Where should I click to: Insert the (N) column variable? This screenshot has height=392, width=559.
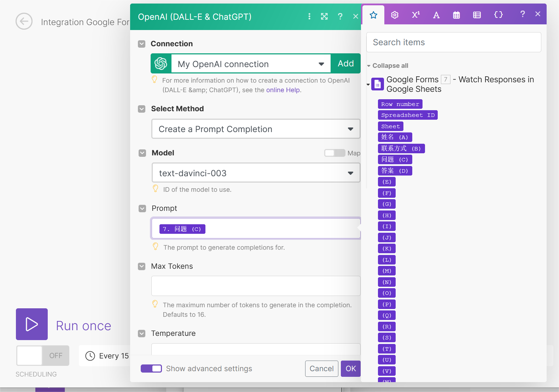(387, 282)
